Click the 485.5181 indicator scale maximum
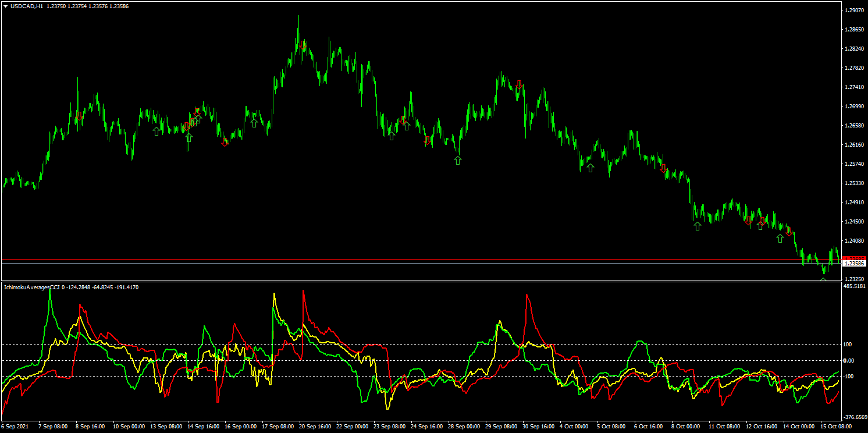 855,286
